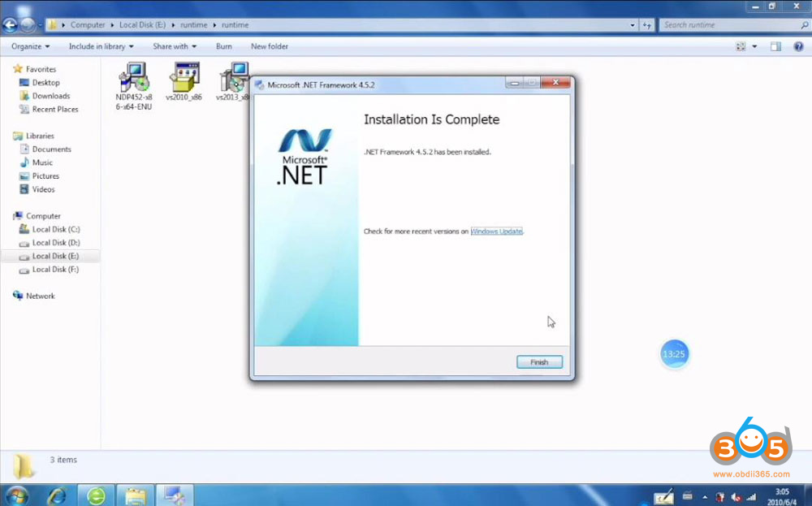Select Local Disk (C:) in sidebar
This screenshot has width=812, height=506.
[x=55, y=229]
